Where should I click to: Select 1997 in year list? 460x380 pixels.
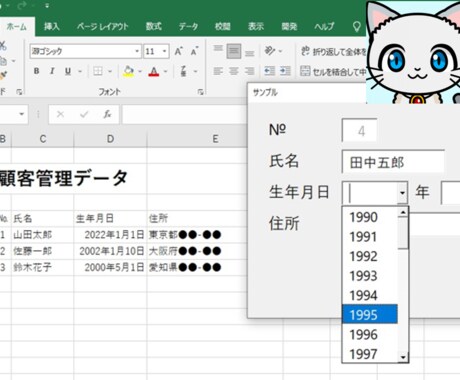coord(370,354)
